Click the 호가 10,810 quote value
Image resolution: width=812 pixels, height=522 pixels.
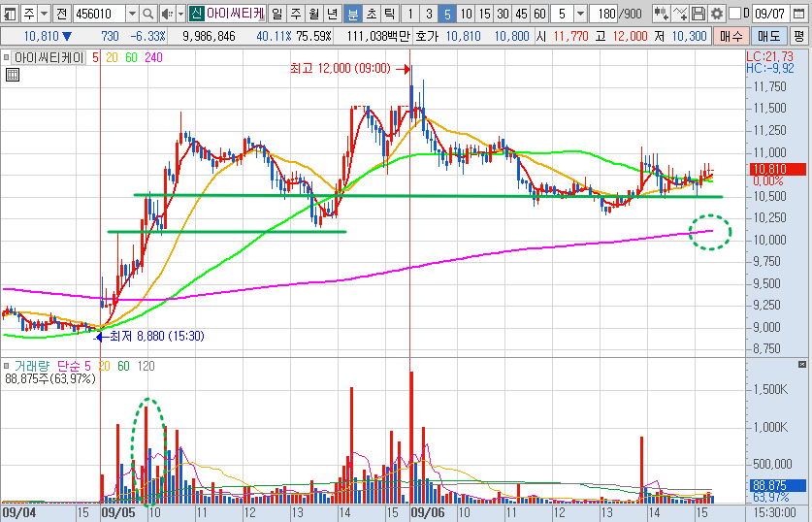coord(463,36)
